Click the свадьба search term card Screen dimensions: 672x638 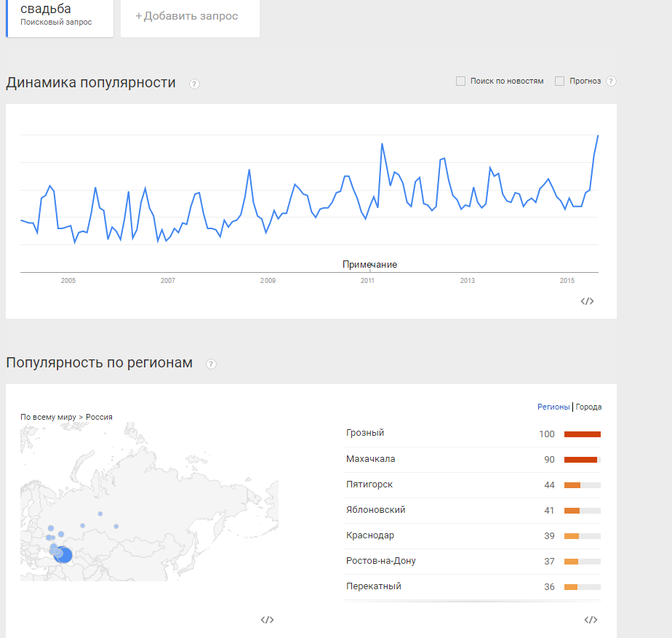click(x=60, y=15)
